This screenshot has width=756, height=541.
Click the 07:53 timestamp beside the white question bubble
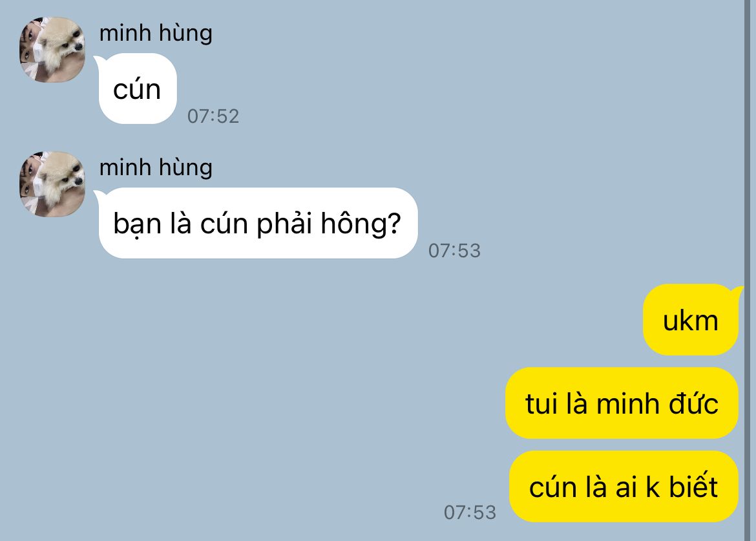click(454, 251)
